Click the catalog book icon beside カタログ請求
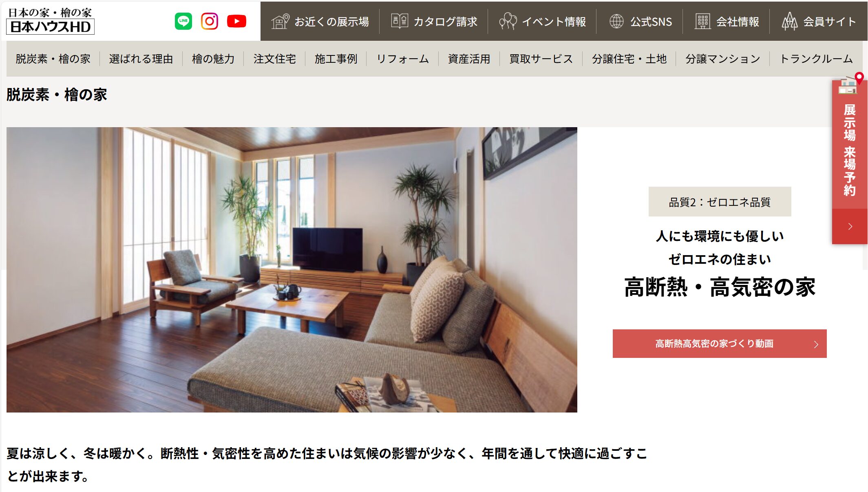Image resolution: width=868 pixels, height=492 pixels. (400, 21)
